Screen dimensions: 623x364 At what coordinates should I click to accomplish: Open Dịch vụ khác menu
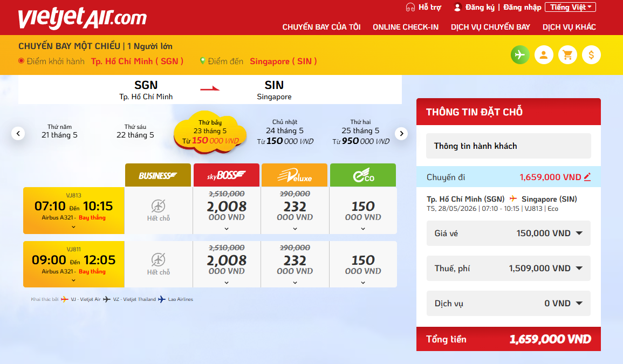(569, 27)
